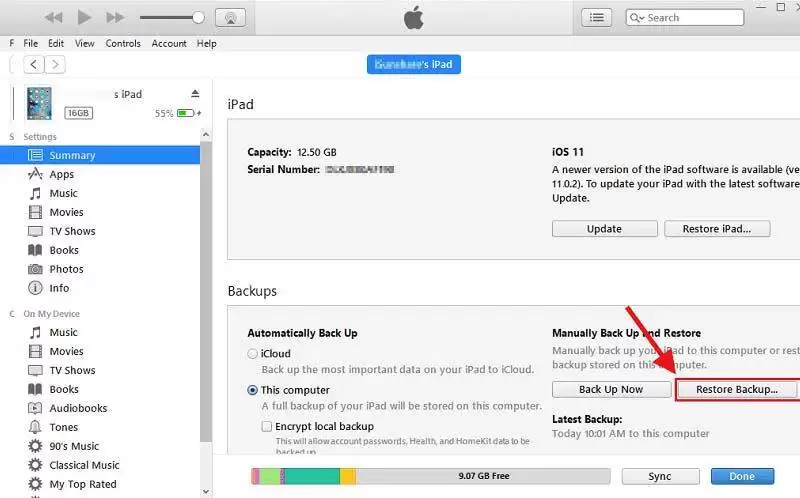Click the 16GB capacity badge
The height and width of the screenshot is (498, 800).
tap(79, 113)
